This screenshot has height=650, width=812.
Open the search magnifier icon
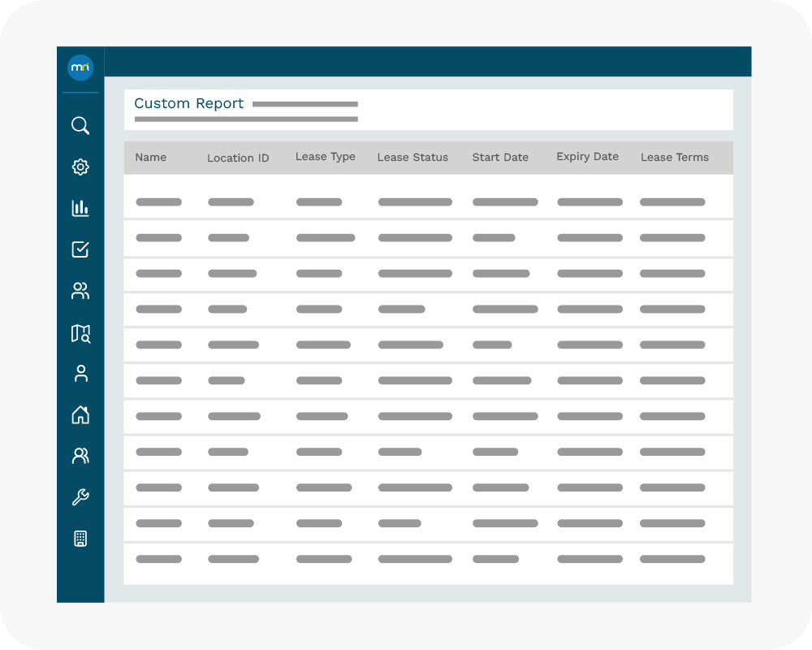(80, 126)
